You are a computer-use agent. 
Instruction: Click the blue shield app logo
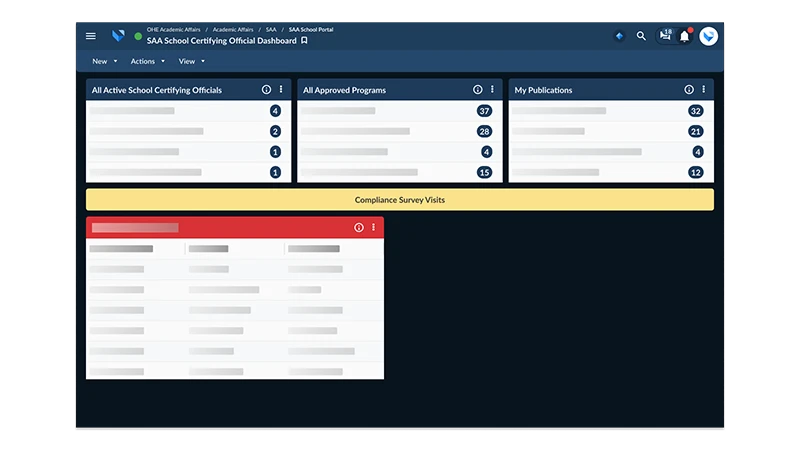pos(118,36)
